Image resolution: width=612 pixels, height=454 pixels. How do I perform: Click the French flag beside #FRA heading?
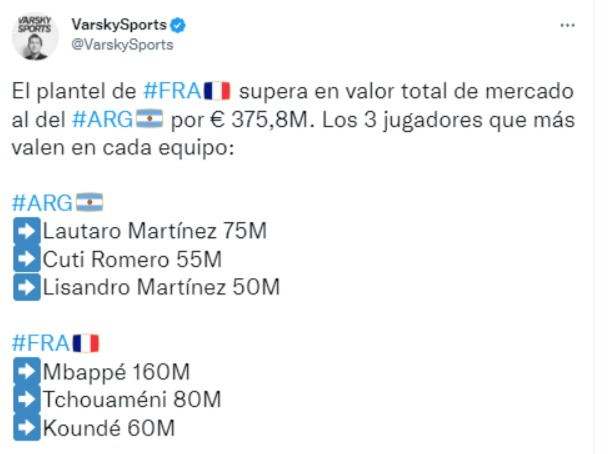click(x=86, y=343)
